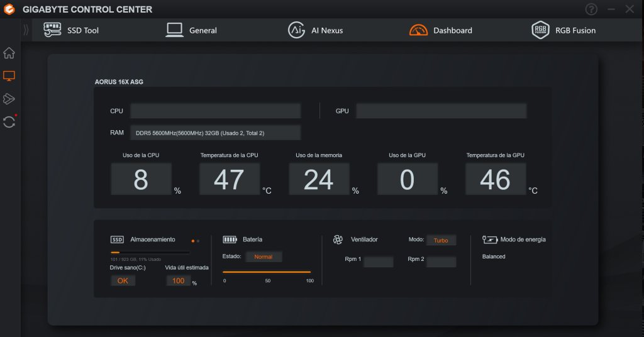Click the GPU temperature value 46

point(496,179)
